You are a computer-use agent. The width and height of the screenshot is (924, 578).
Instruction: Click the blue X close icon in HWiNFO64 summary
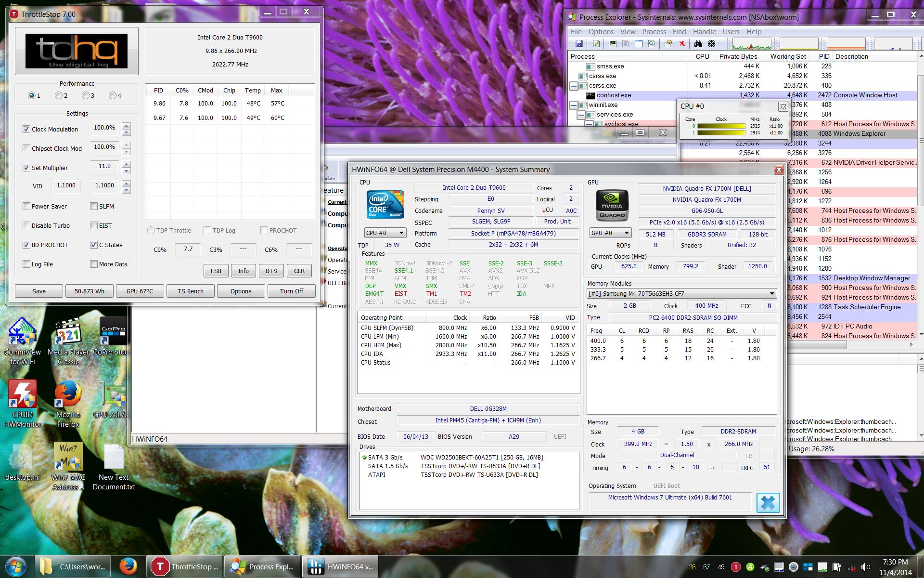coord(768,503)
